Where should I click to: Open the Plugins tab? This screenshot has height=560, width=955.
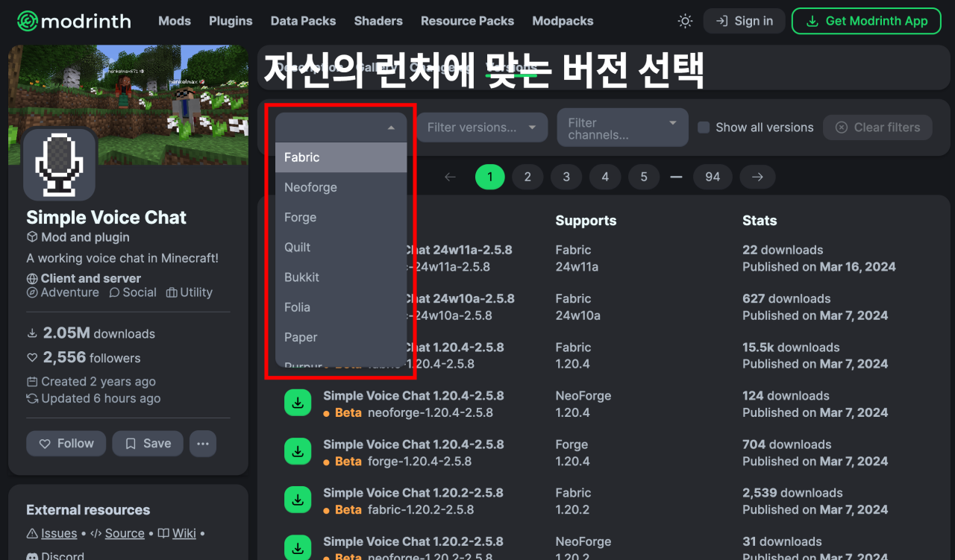click(231, 21)
